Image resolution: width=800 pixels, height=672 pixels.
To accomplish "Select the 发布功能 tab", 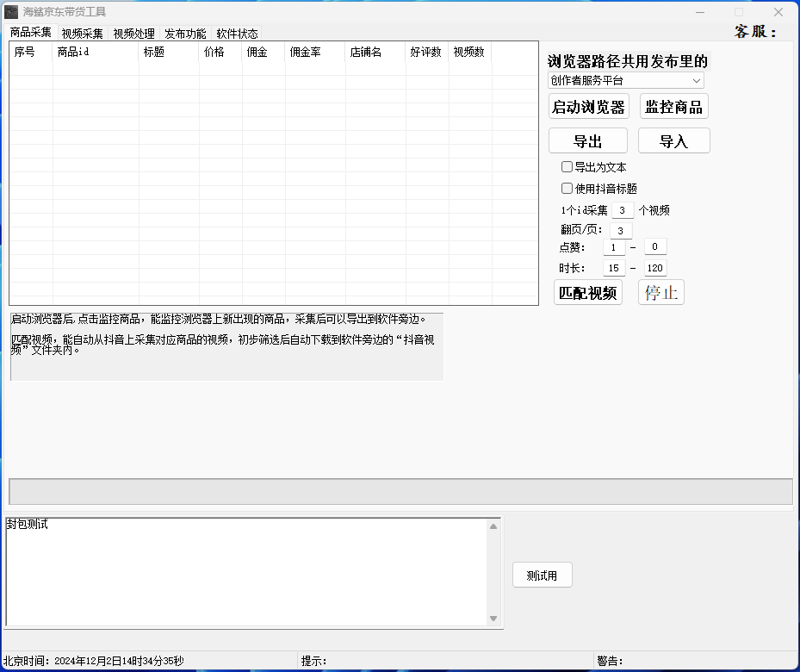I will point(185,34).
